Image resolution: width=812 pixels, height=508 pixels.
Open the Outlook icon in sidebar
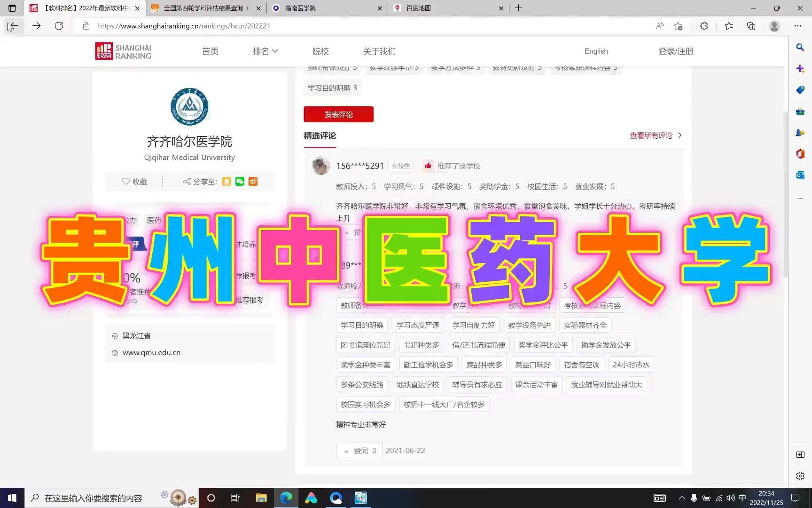point(800,175)
